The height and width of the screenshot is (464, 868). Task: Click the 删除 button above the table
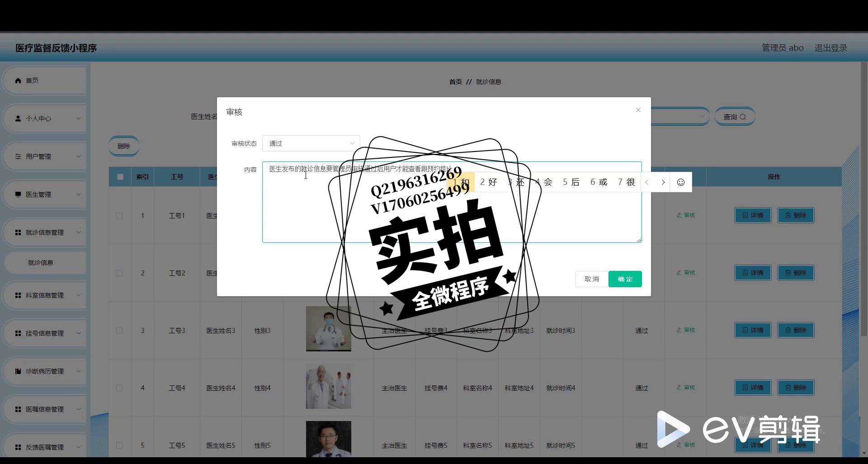point(124,146)
